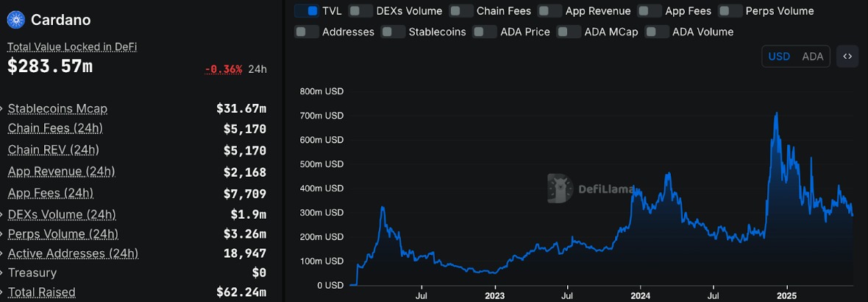The height and width of the screenshot is (302, 868).
Task: Enable the ADA Volume chart toggle
Action: (657, 32)
